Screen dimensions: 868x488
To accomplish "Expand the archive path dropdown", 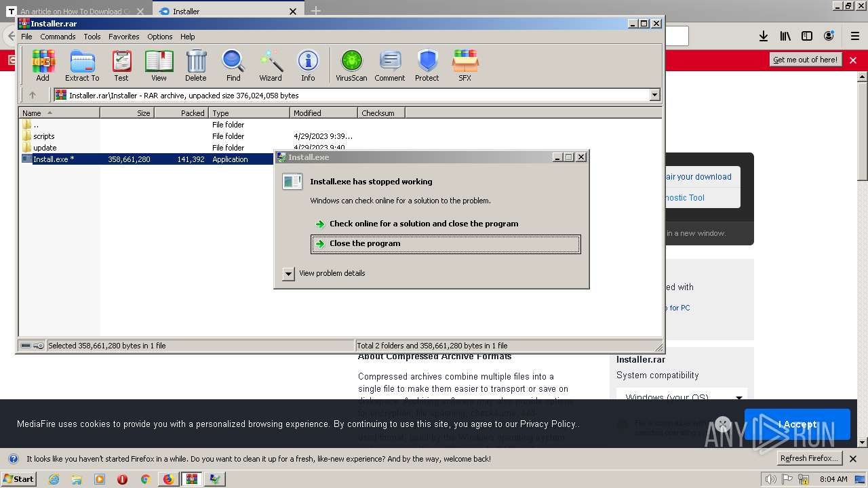I will pyautogui.click(x=654, y=96).
